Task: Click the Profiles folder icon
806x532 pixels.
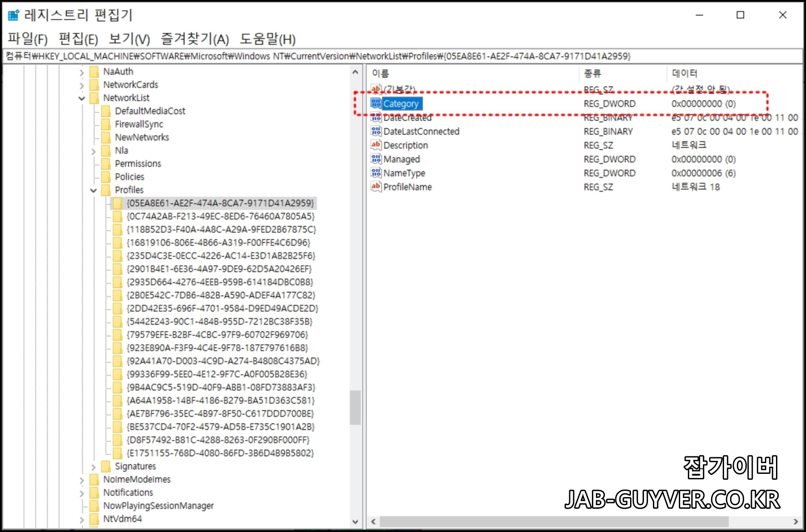Action: (x=106, y=190)
